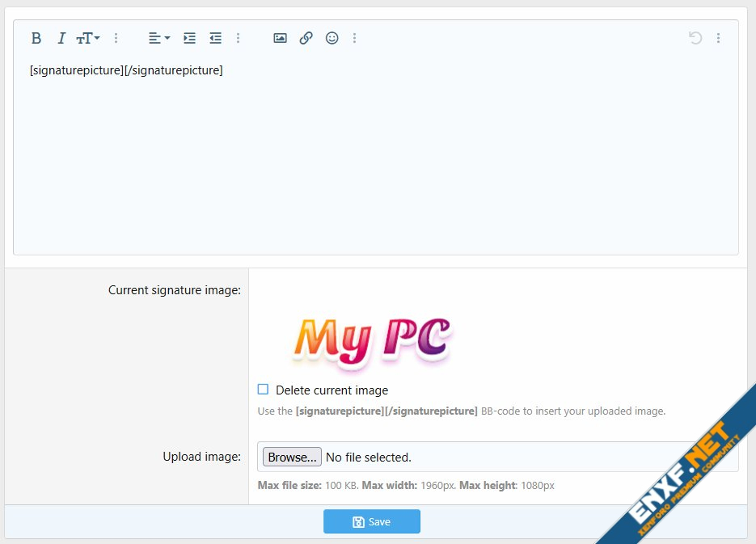The width and height of the screenshot is (756, 544).
Task: Toggle bold formatting in the editor
Action: 36,38
